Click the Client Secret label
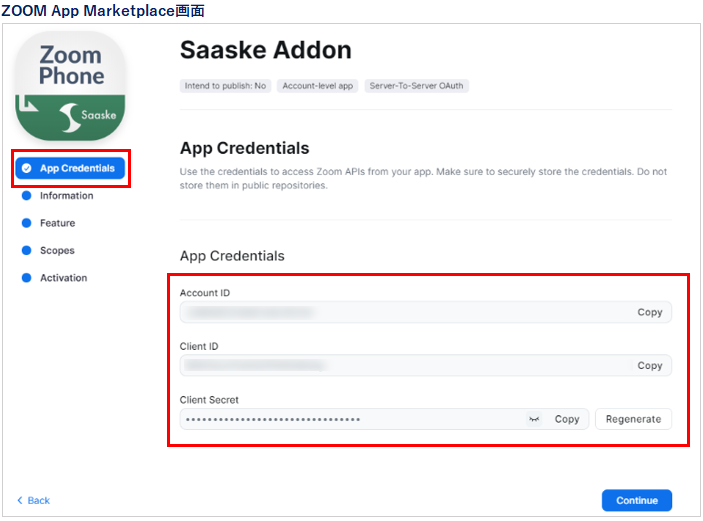This screenshot has height=521, width=703. coord(209,399)
